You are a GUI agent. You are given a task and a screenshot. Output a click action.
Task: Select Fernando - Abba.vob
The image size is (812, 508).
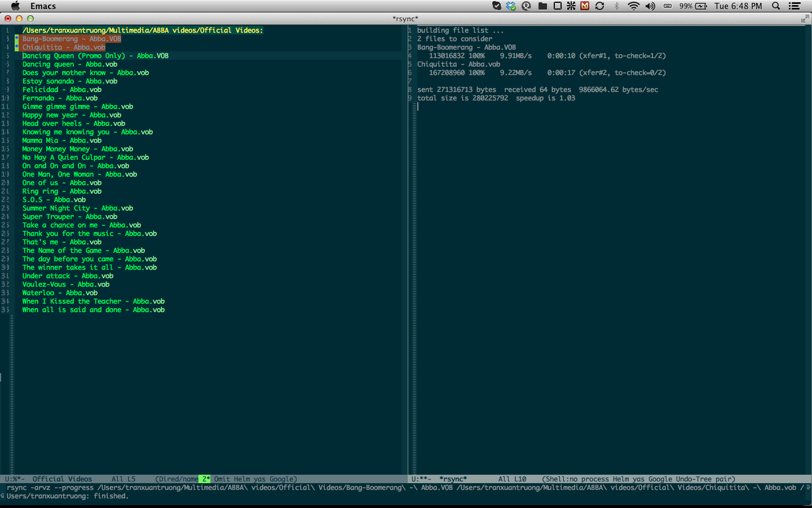[60, 98]
